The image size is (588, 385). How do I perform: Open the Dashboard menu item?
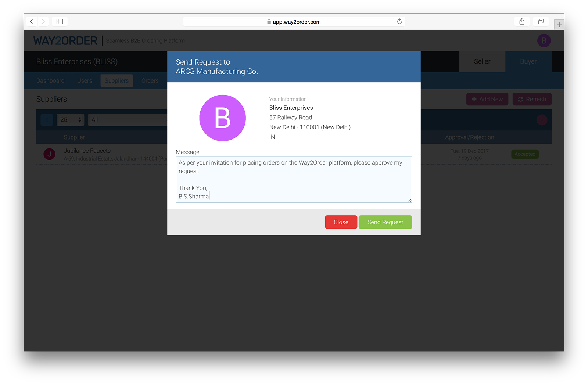click(x=50, y=81)
